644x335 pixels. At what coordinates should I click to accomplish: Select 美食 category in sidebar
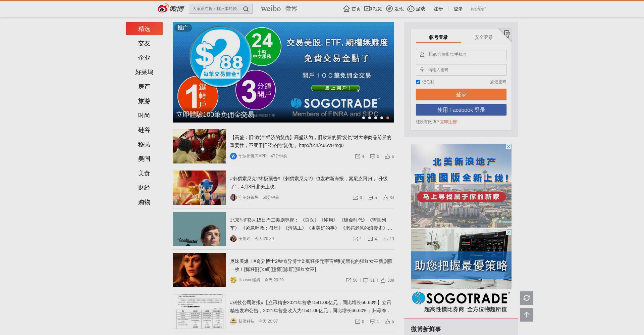pos(144,173)
